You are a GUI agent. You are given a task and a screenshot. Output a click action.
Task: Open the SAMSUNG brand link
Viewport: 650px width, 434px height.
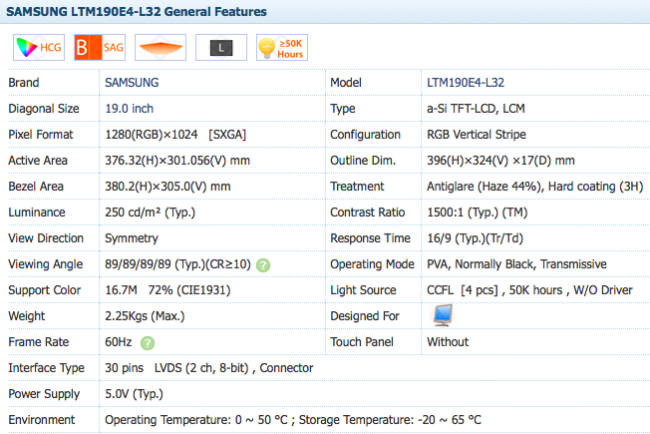132,82
